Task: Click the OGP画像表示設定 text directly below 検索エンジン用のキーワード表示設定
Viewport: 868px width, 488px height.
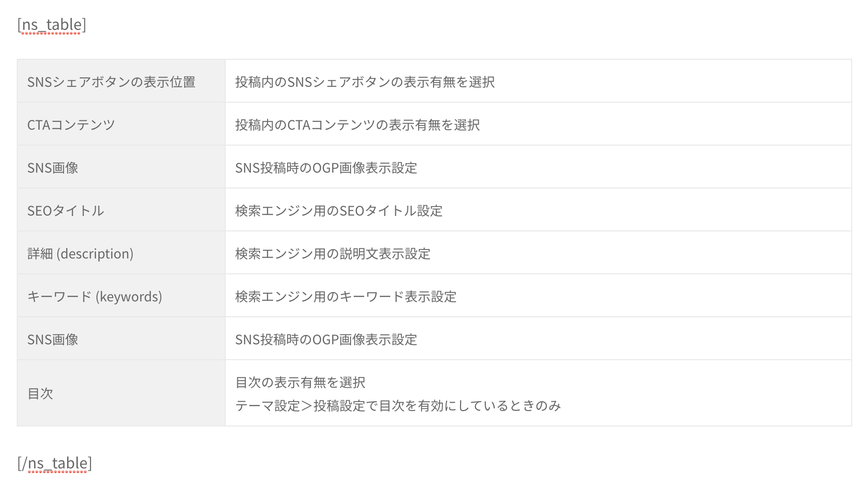Action: (365, 340)
